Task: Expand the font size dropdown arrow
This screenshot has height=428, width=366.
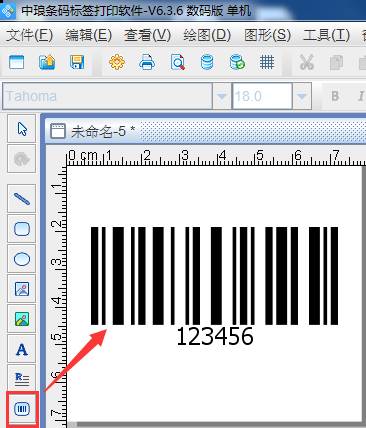Action: coord(302,96)
